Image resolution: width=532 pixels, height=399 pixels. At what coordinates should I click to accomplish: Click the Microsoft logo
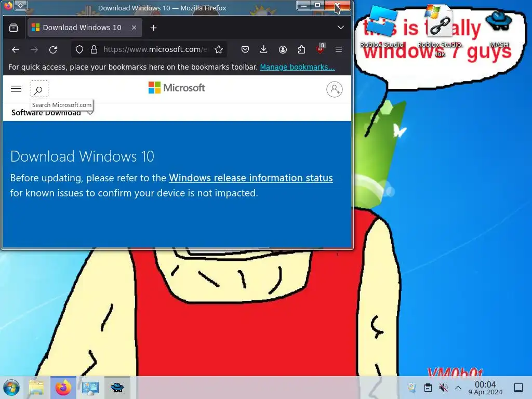(177, 88)
